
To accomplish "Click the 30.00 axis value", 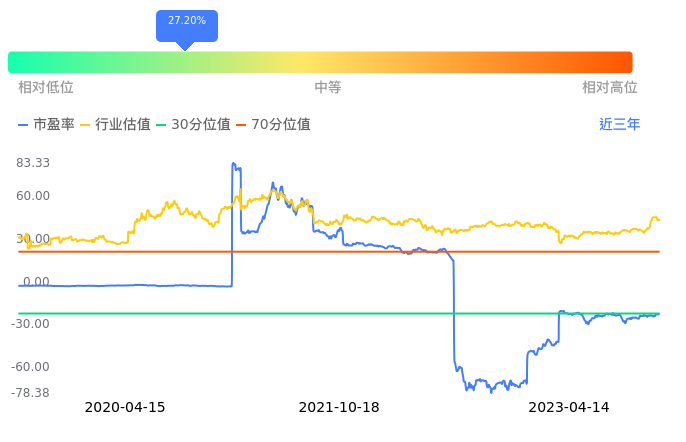I will pos(34,239).
